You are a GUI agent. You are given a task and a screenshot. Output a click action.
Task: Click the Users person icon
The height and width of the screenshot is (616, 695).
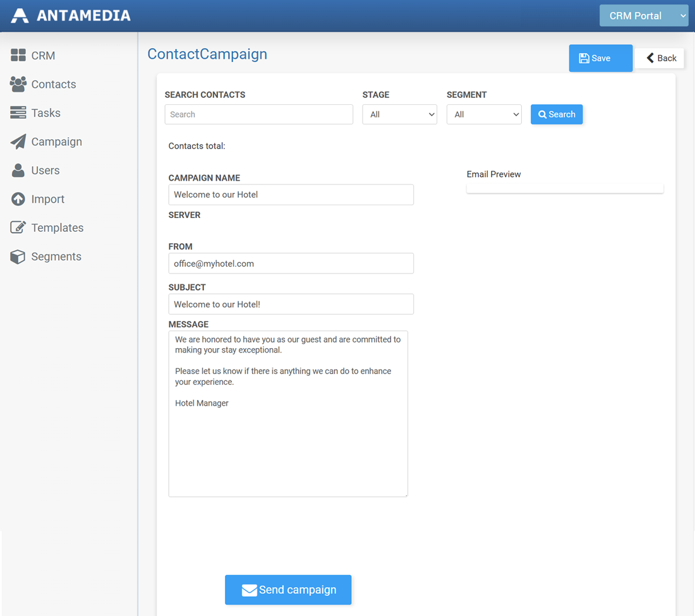[18, 170]
